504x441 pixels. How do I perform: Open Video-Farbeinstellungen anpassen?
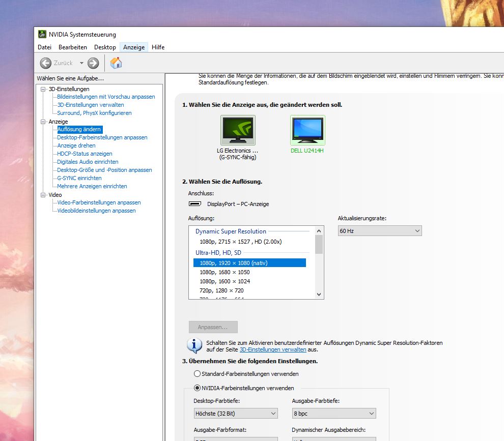(x=99, y=202)
